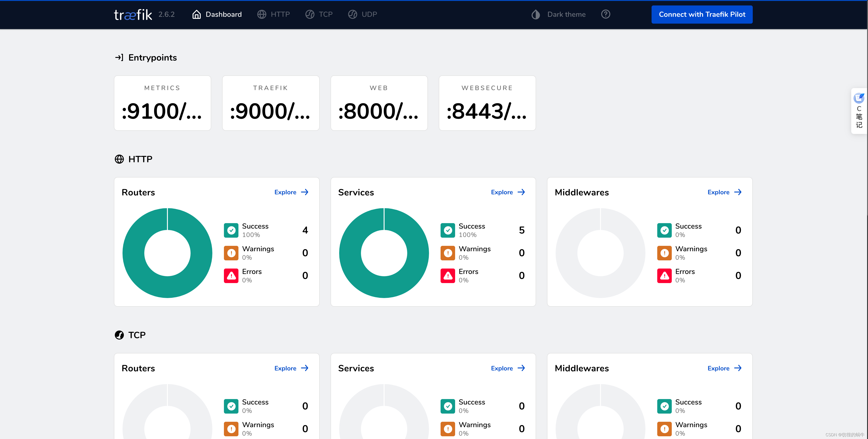This screenshot has width=868, height=439.
Task: Click the TCP section heading icon
Action: [119, 335]
